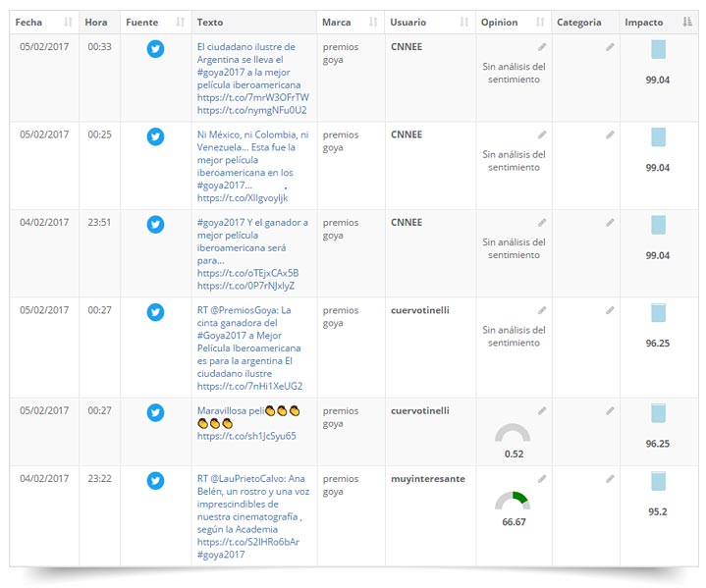
Task: Click Twitter icon for the 23:51 tweet
Action: 155,224
